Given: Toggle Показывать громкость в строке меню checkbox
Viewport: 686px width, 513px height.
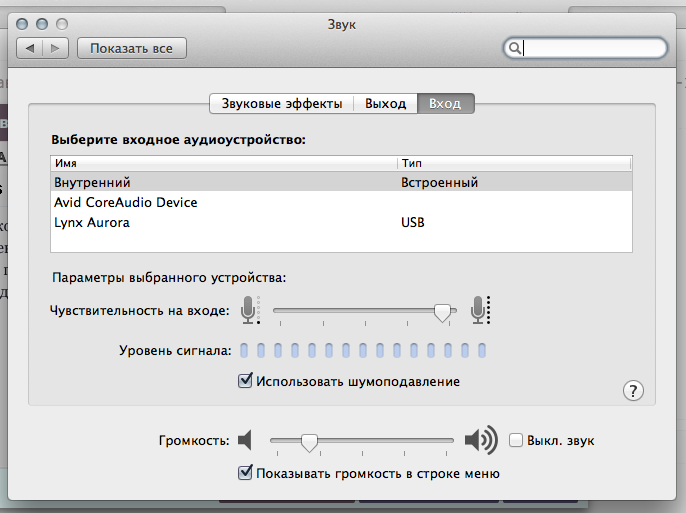Looking at the screenshot, I should click(245, 473).
